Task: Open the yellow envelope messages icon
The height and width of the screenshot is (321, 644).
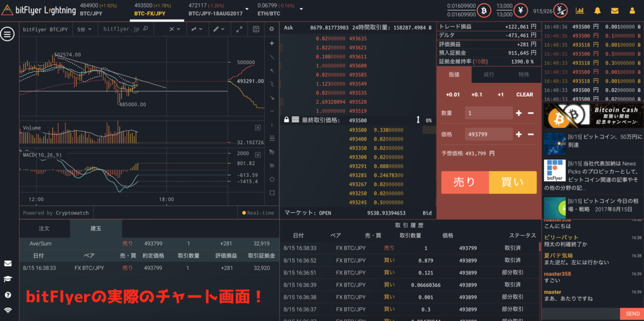Action: [615, 11]
